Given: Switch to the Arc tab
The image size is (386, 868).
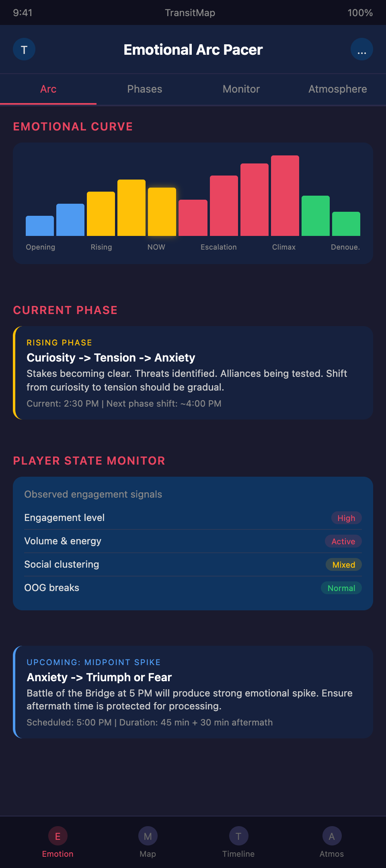Looking at the screenshot, I should pos(48,89).
